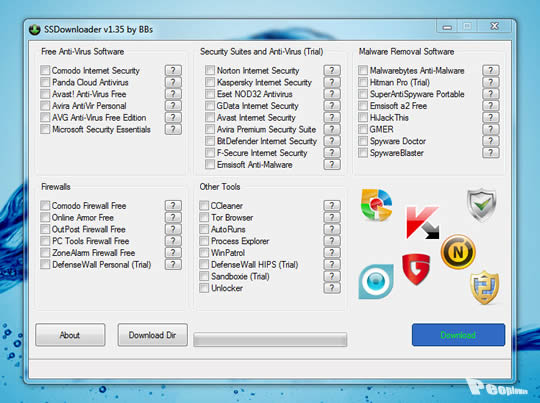Close the SSDownloader window
Viewport: 540px width, 403px height.
point(495,27)
